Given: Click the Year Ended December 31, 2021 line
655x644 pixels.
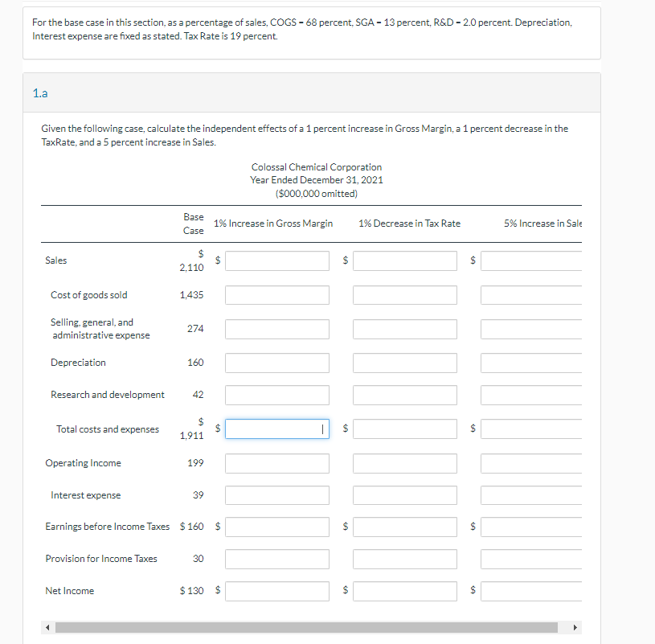Looking at the screenshot, I should coord(317,180).
